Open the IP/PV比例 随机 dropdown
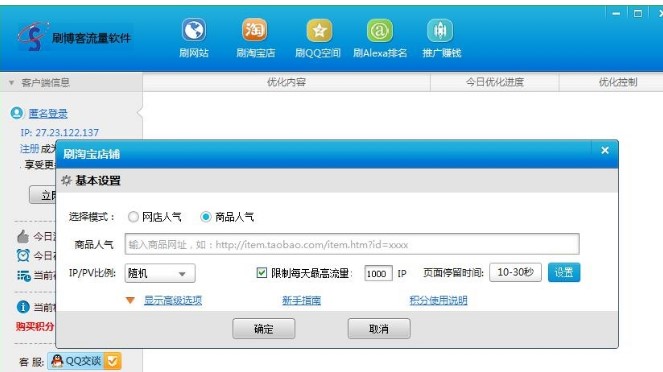The width and height of the screenshot is (663, 372). [160, 273]
